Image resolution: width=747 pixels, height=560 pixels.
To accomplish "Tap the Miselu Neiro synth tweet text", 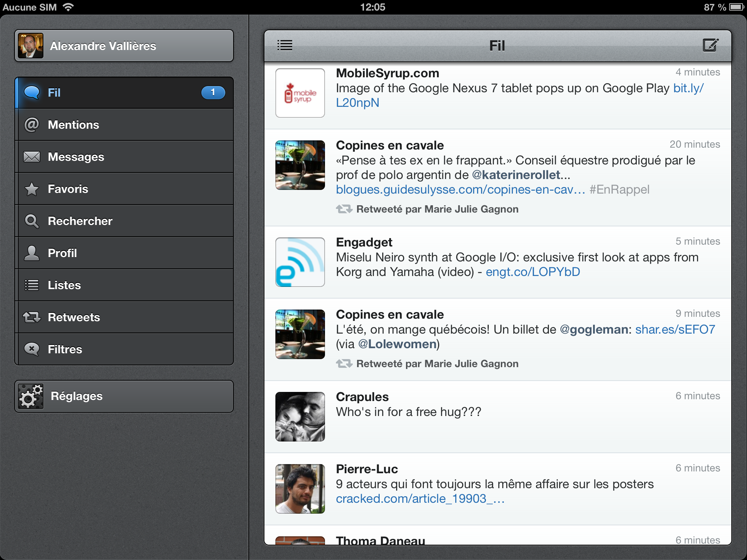I will coord(517,265).
